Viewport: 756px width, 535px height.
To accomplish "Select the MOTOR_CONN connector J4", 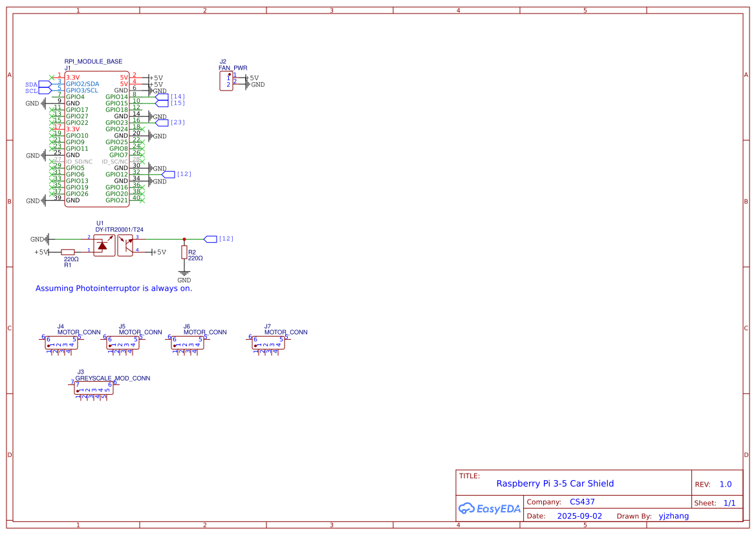I will coord(61,343).
